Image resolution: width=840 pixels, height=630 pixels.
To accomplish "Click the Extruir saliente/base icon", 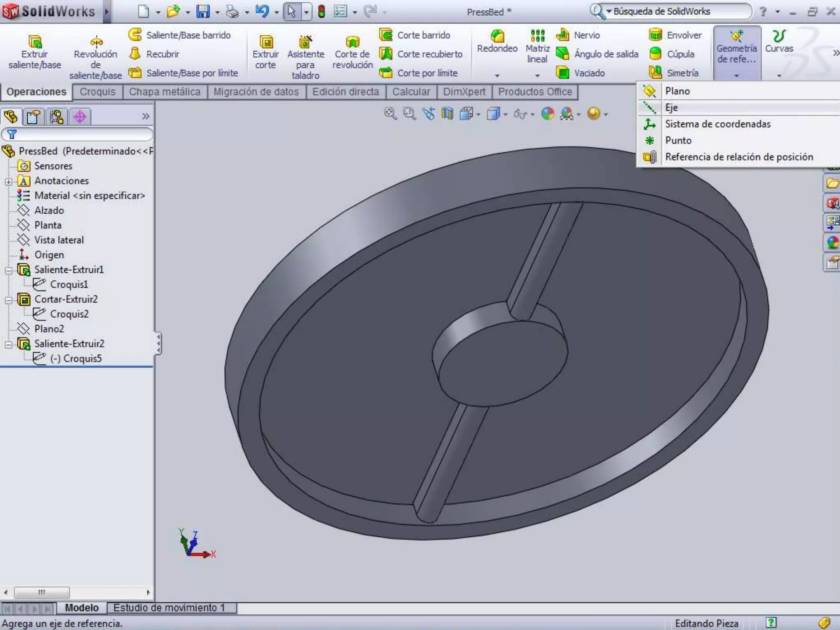I will [35, 42].
